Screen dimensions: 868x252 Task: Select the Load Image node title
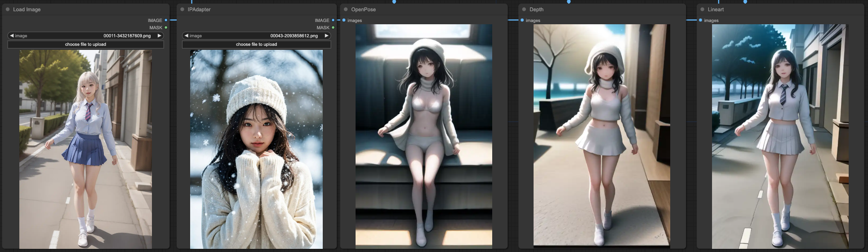[x=27, y=9]
